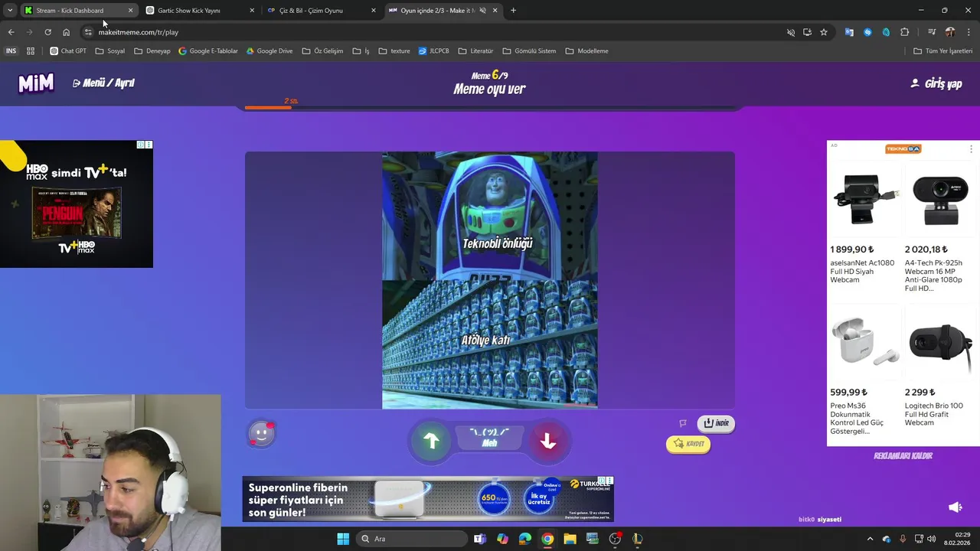Open browser extensions puzzle icon
The image size is (980, 551).
click(x=905, y=32)
